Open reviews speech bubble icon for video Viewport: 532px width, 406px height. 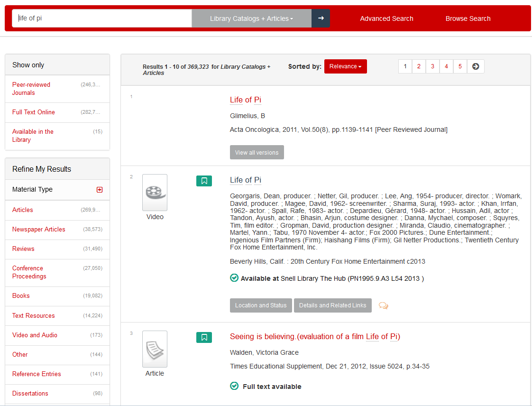pos(384,305)
